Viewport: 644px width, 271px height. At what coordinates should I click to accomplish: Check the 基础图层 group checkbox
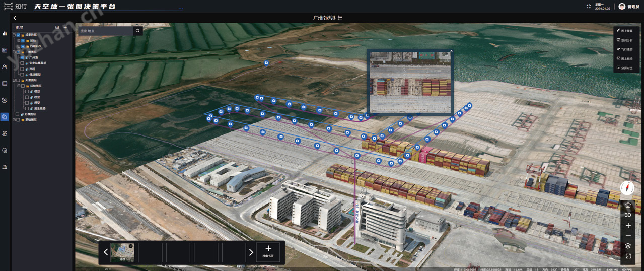tap(18, 120)
